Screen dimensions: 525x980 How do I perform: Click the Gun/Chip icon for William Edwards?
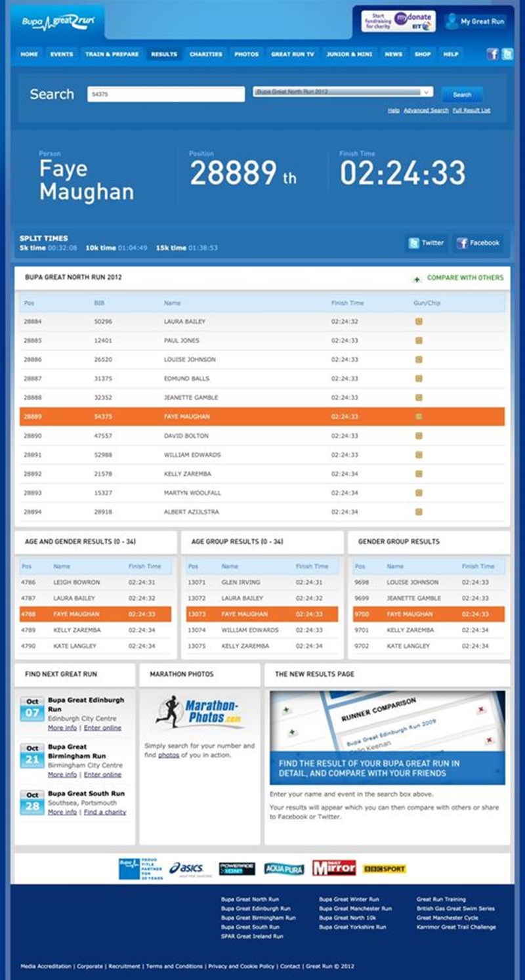419,455
